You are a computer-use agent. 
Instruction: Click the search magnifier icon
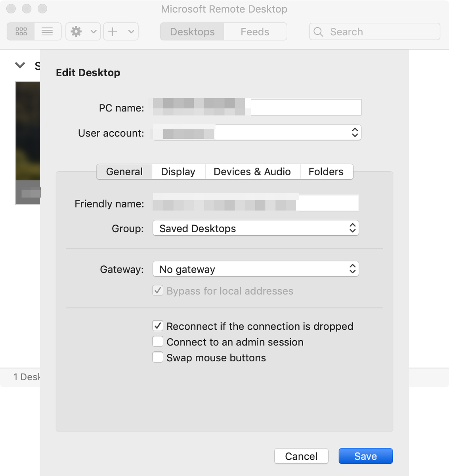click(x=318, y=32)
